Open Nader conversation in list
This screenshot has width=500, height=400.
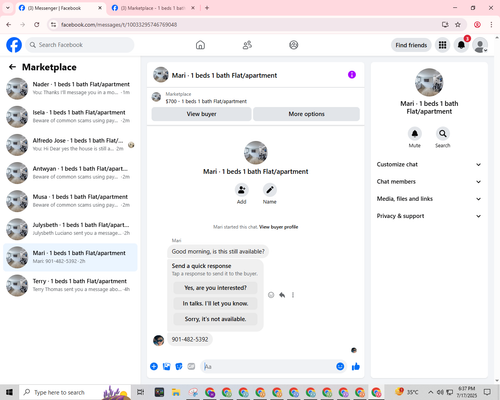pos(70,88)
